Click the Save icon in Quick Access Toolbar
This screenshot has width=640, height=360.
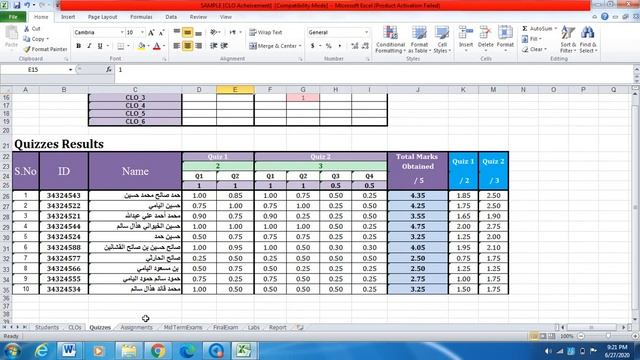pos(17,5)
